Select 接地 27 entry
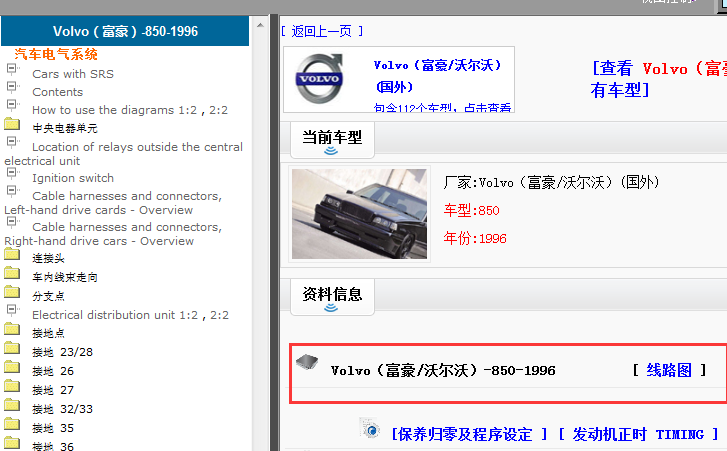Screen dimensions: 727x451 tap(53, 390)
